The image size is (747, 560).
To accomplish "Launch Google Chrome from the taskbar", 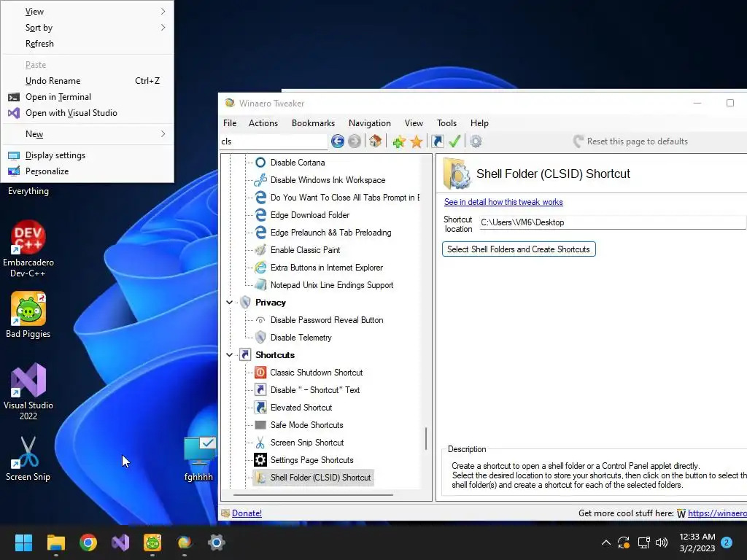I will pyautogui.click(x=88, y=542).
